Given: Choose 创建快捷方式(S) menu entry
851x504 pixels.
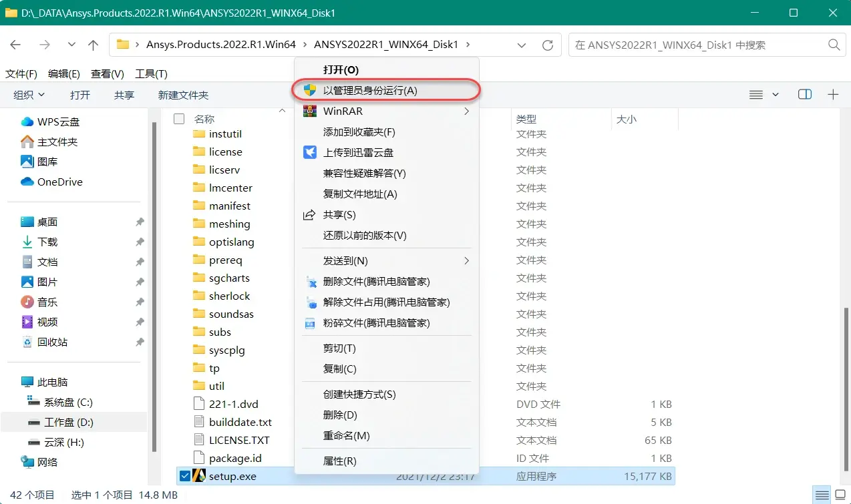Looking at the screenshot, I should coord(386,394).
